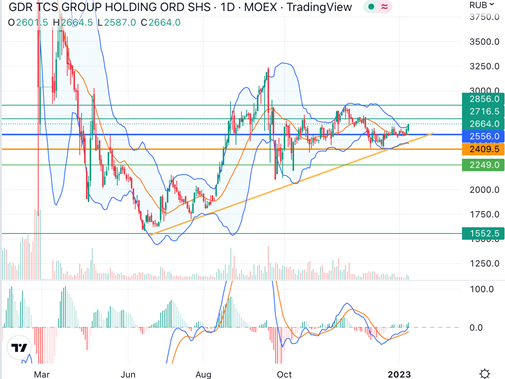Click the Oct label on time axis

click(284, 374)
